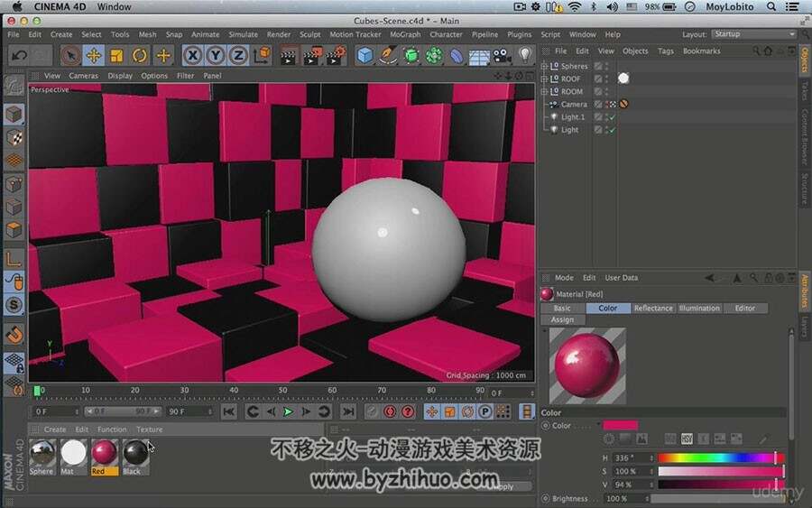The image size is (812, 508).
Task: Open material manager Function menu
Action: [x=111, y=429]
